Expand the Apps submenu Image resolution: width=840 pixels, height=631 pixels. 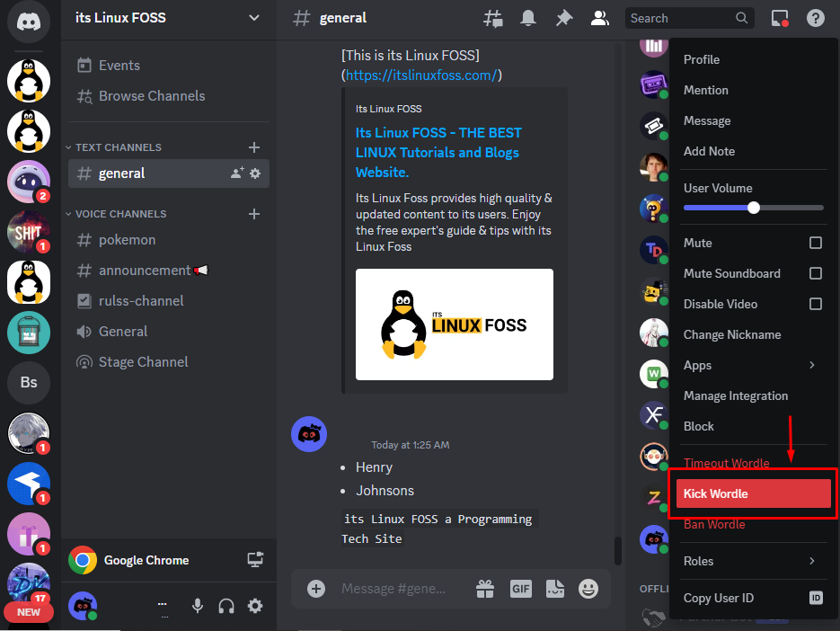pos(753,365)
